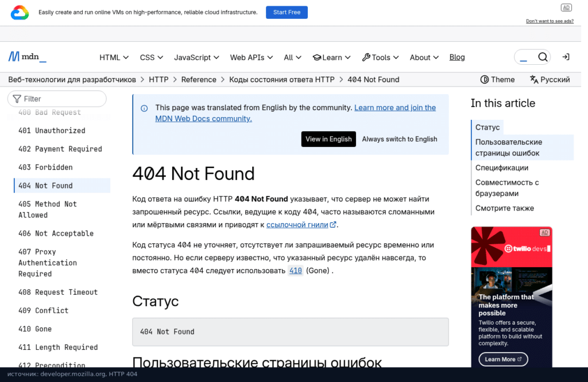Click the info icon in translation notice
Viewport: 588px width, 382px height.
pos(144,108)
